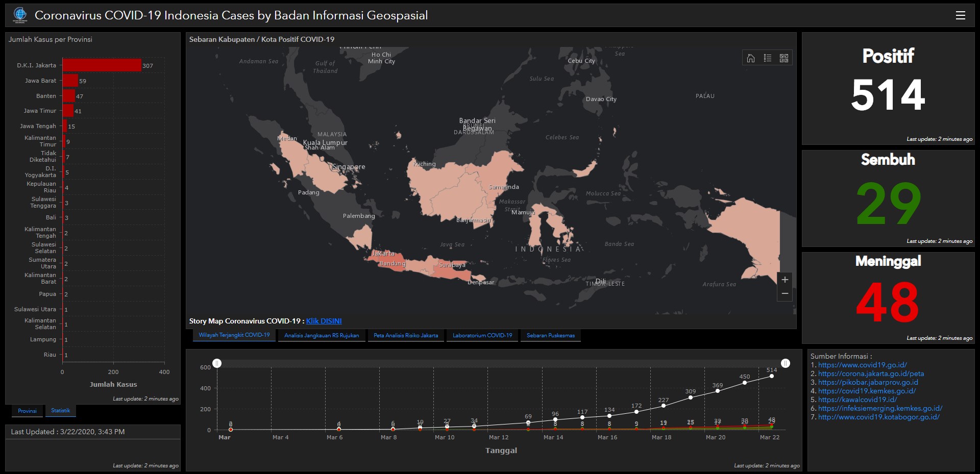
Task: Zoom out on the map
Action: [x=785, y=293]
